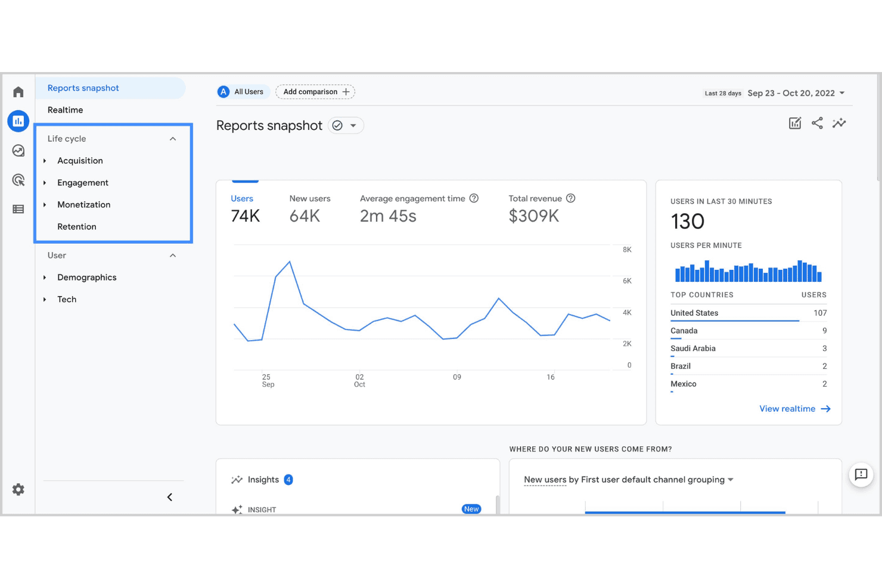Open the Retention report
The height and width of the screenshot is (588, 882).
[77, 227]
